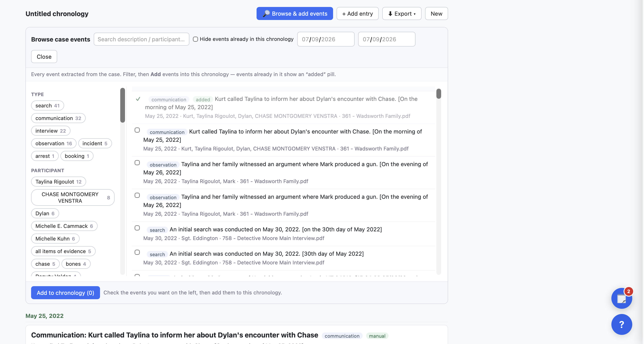Open the start date field

(x=326, y=39)
